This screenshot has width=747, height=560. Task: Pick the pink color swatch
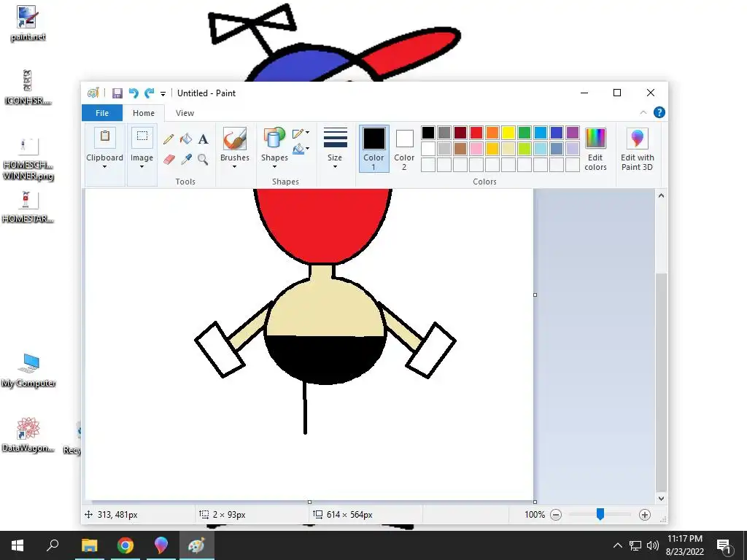[476, 149]
